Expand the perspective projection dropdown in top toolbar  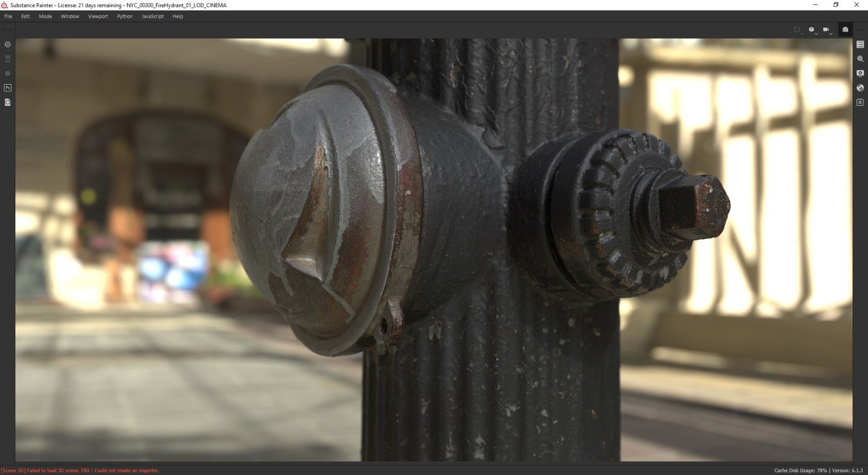798,30
